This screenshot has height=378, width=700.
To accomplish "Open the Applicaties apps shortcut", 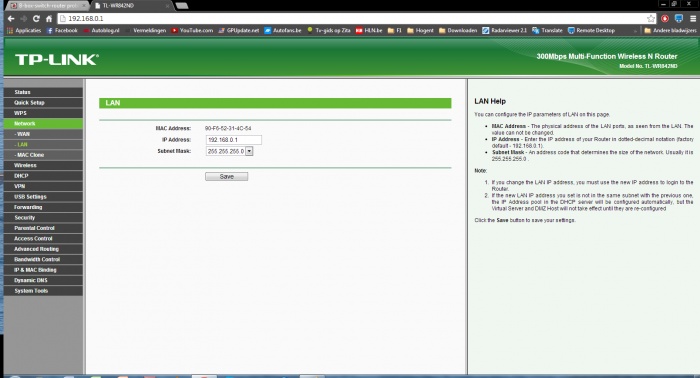I will pyautogui.click(x=24, y=30).
